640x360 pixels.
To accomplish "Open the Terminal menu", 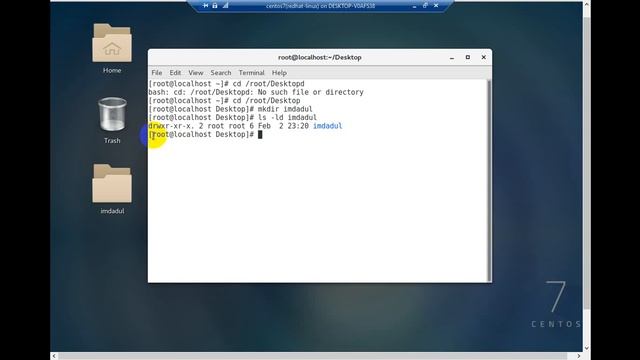I will pos(251,73).
